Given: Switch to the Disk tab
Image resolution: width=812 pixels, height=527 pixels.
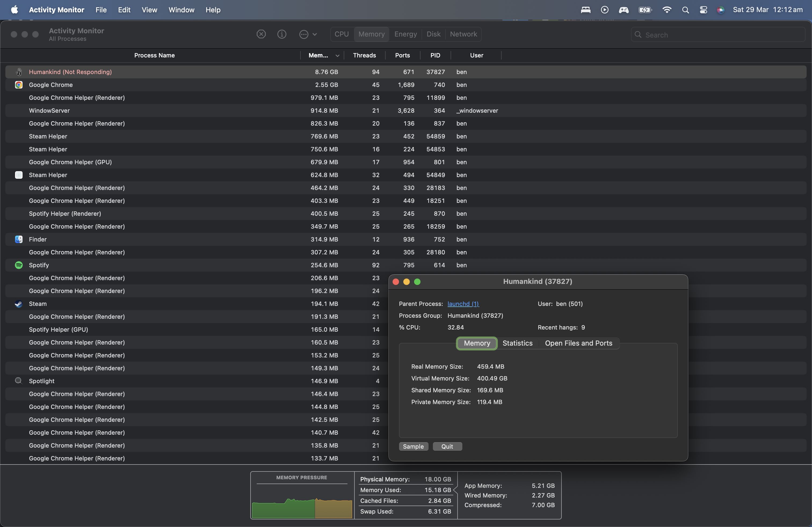Looking at the screenshot, I should (x=433, y=34).
